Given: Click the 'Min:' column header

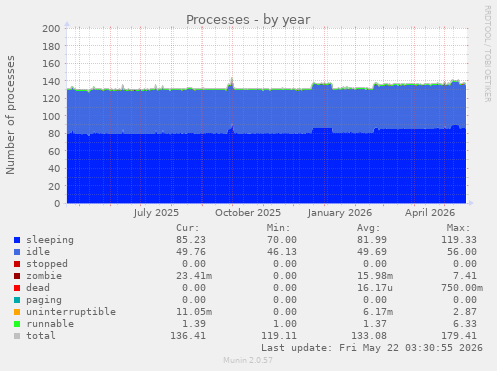Looking at the screenshot, I should tap(278, 228).
